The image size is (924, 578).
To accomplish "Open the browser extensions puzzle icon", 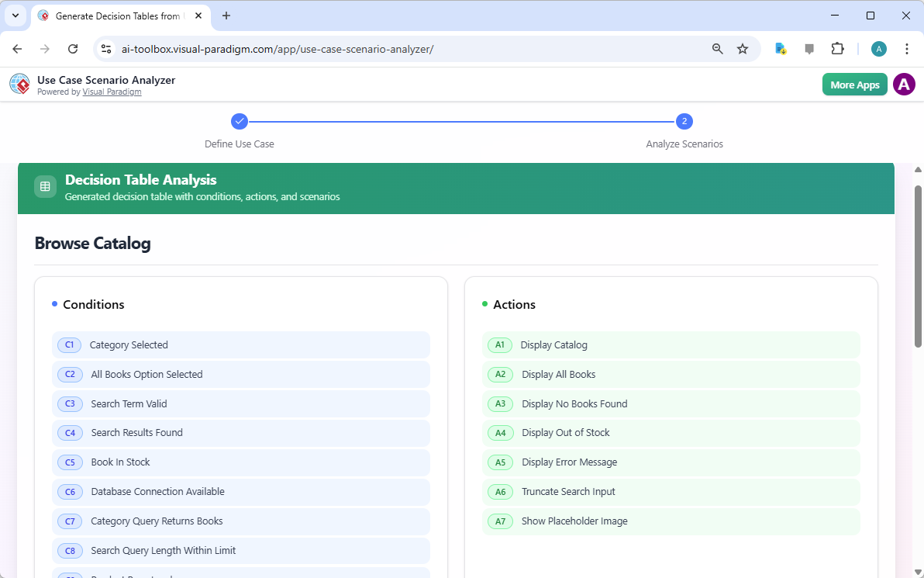I will tap(838, 48).
